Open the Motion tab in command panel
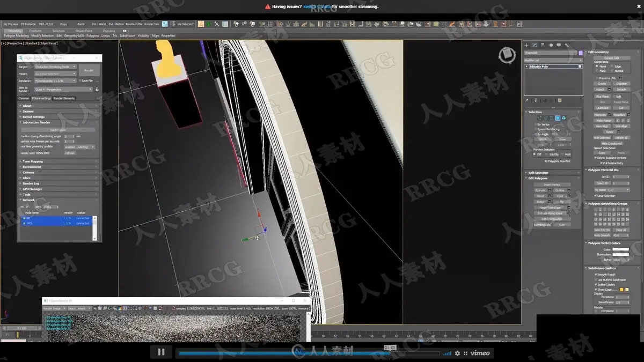The width and height of the screenshot is (644, 362). click(551, 45)
